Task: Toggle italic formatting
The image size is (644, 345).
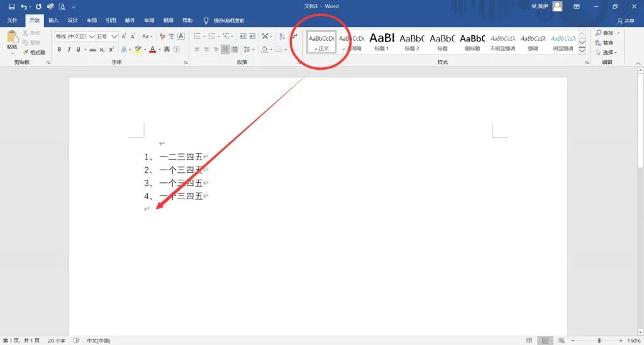Action: click(69, 49)
